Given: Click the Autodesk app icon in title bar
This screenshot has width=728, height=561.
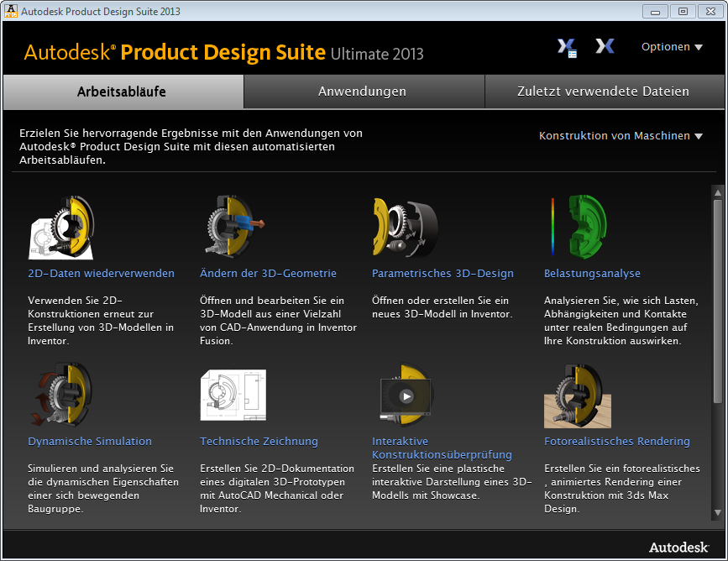Looking at the screenshot, I should (10, 11).
